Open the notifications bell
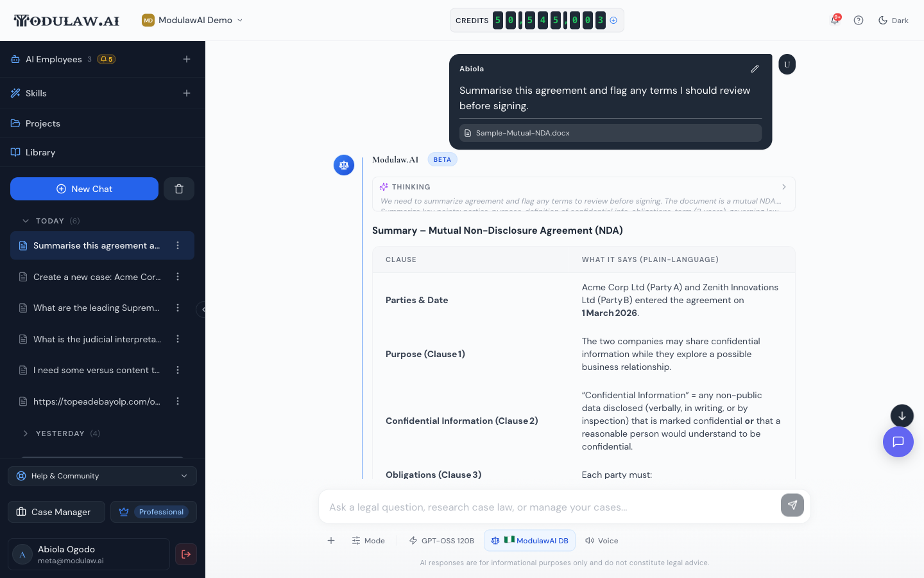This screenshot has width=924, height=578. click(x=835, y=20)
